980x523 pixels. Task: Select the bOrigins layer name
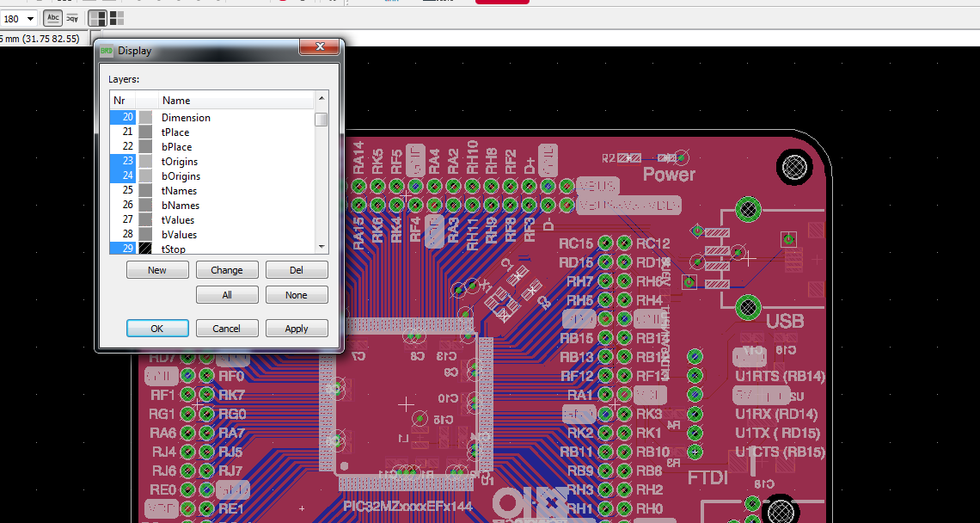coord(181,175)
